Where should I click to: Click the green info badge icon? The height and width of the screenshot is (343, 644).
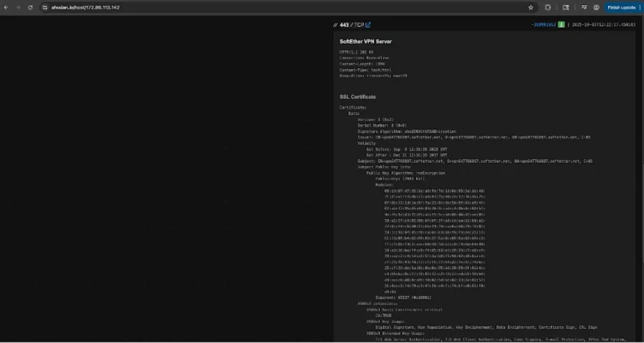[x=561, y=25]
